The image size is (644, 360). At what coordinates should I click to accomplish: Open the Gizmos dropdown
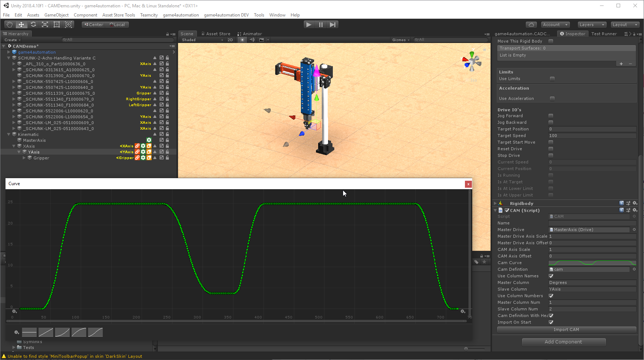400,40
